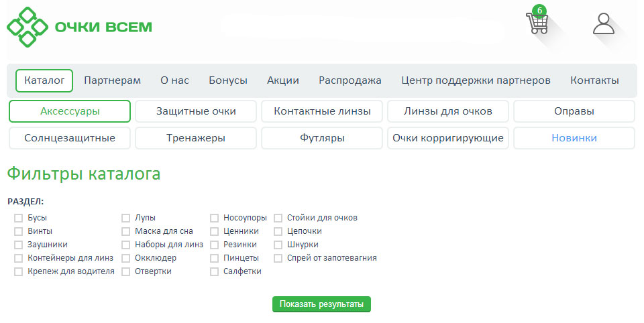644x323 pixels.
Task: Navigate to Контакты in the menu
Action: 594,80
